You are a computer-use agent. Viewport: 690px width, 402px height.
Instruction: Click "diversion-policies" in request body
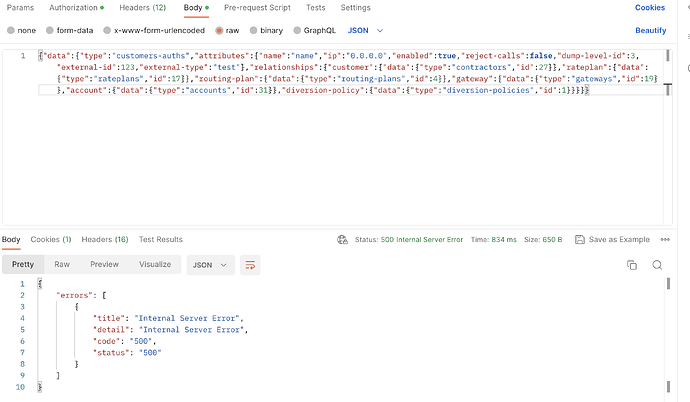(x=488, y=90)
